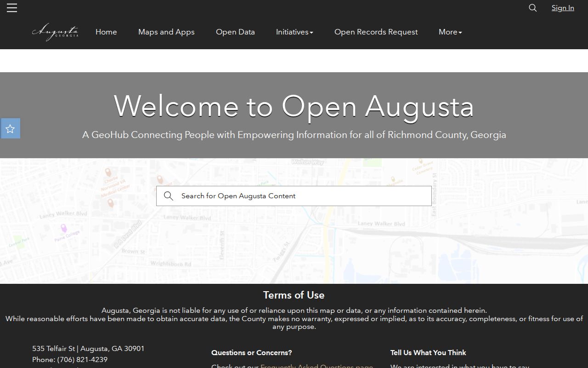Click the magnifier icon in the search box

[169, 196]
